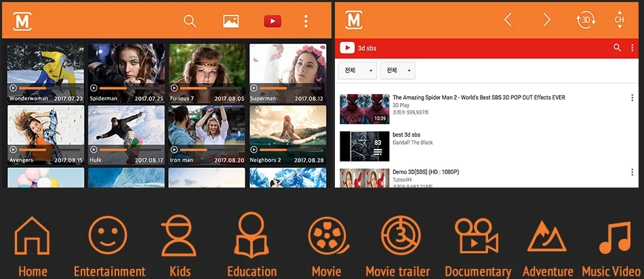Select the Entertainment smiley icon

108,235
